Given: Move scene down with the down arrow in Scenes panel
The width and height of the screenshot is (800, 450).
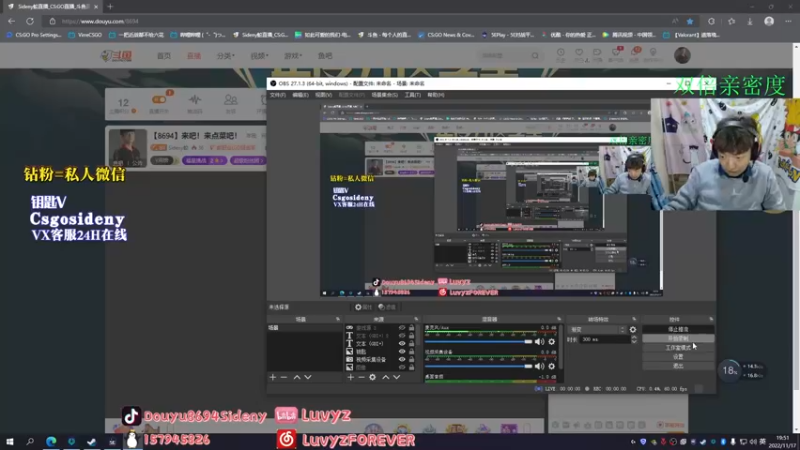Looking at the screenshot, I should coord(308,377).
